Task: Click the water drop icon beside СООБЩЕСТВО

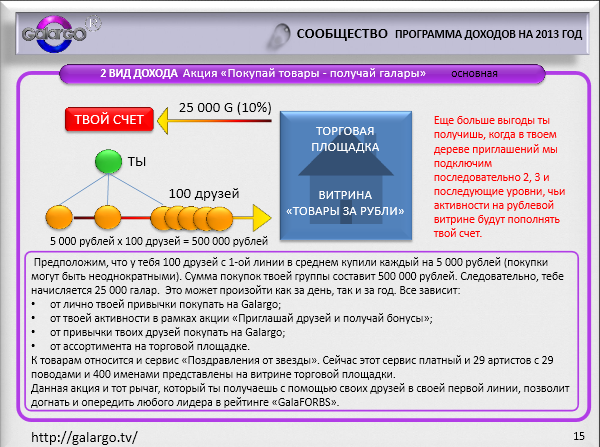Action: coord(278,36)
